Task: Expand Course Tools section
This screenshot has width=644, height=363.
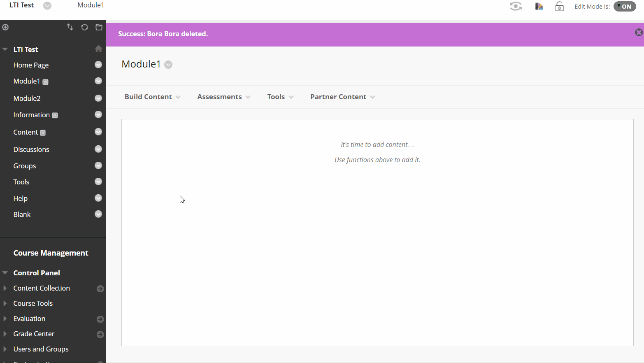Action: [5, 303]
